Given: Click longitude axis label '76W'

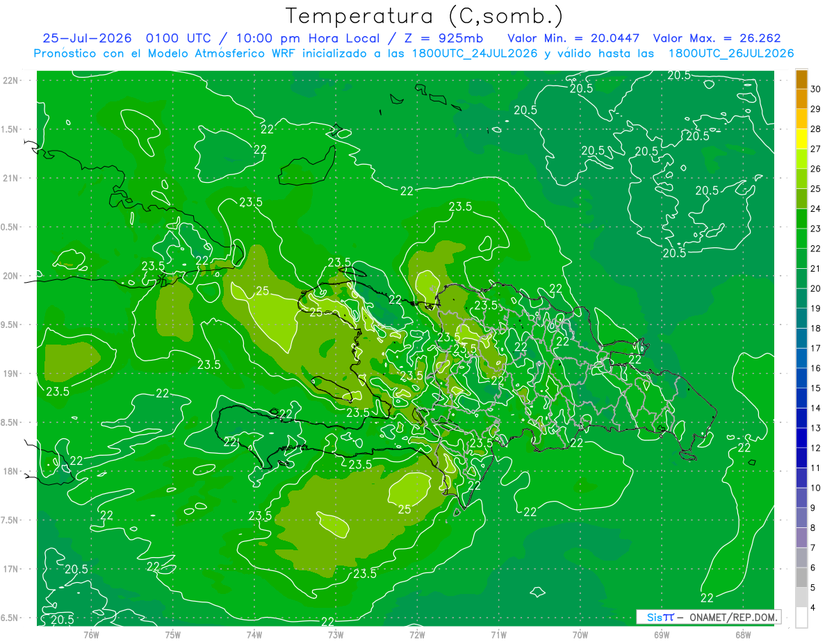Looking at the screenshot, I should 91,634.
